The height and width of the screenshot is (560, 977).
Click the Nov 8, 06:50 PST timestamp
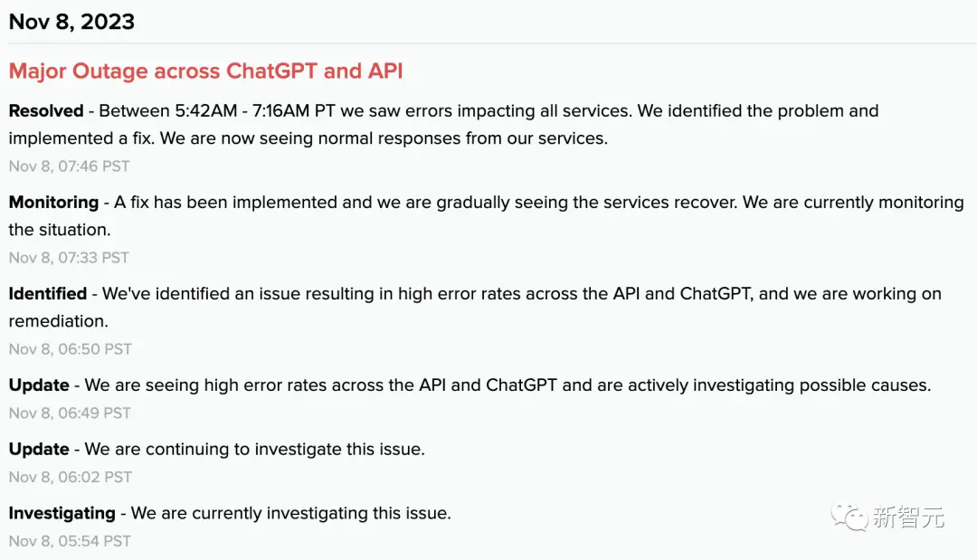tap(71, 349)
